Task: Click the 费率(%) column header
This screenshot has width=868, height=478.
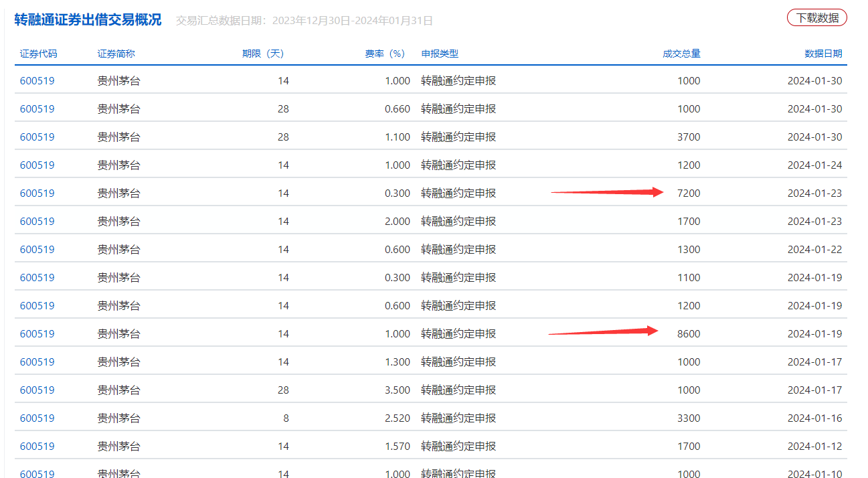Action: 385,54
